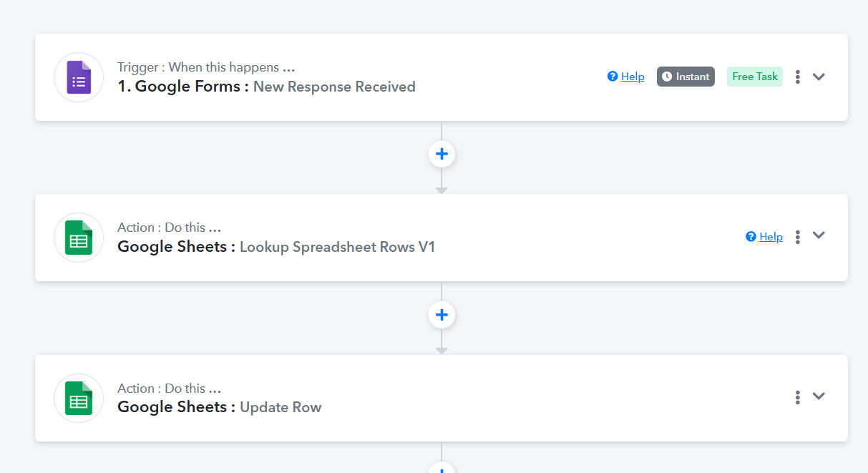868x473 pixels.
Task: Click the question mark icon beside trigger Help
Action: click(x=613, y=77)
